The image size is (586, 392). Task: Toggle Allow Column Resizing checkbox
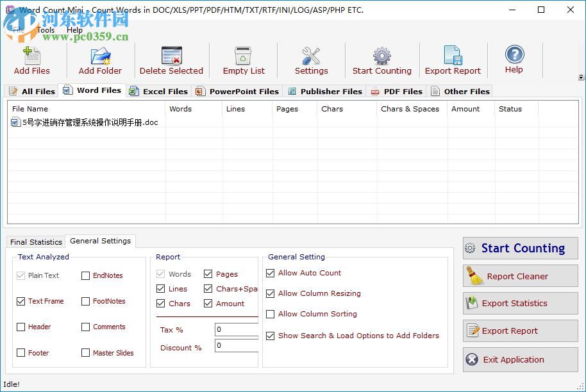tap(270, 293)
